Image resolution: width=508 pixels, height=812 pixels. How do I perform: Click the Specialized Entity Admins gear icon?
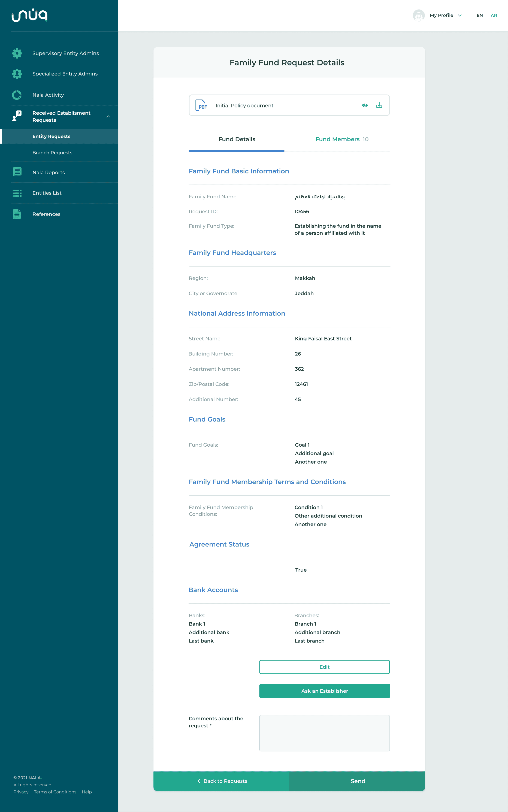point(17,74)
